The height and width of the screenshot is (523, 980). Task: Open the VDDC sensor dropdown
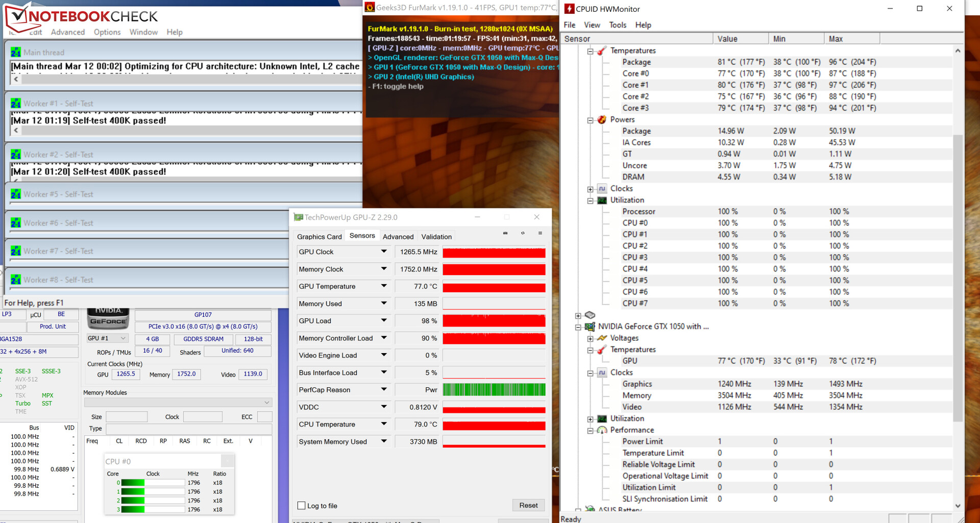[384, 407]
